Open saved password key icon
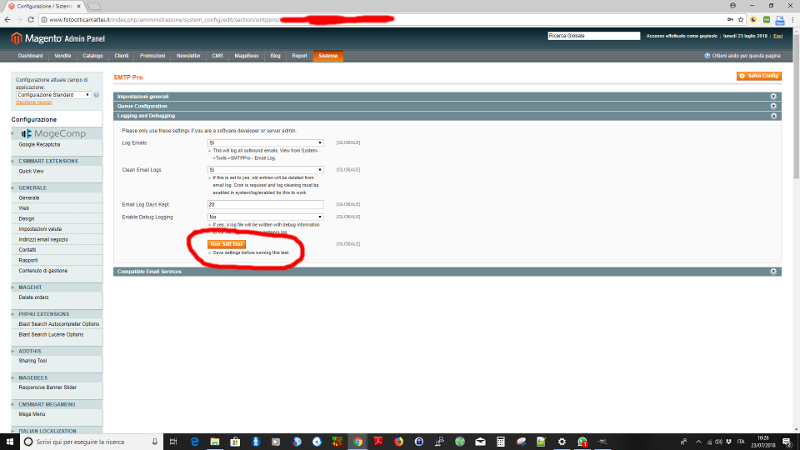The image size is (800, 450). tap(730, 19)
